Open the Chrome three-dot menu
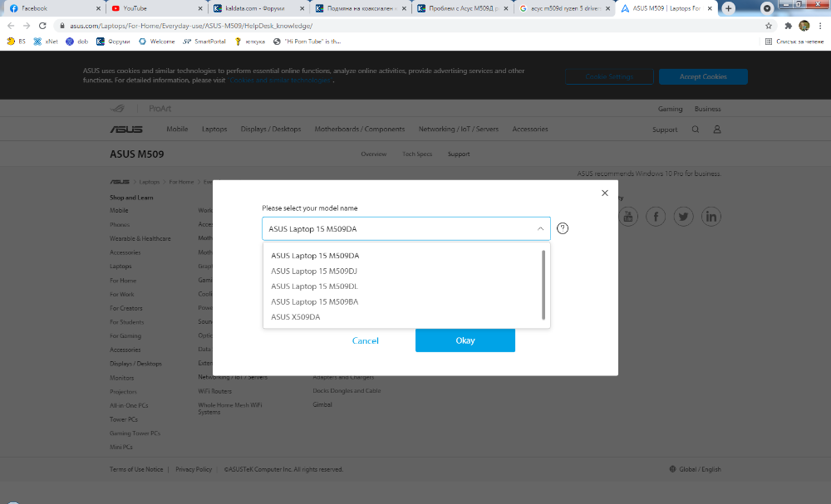 (x=820, y=26)
